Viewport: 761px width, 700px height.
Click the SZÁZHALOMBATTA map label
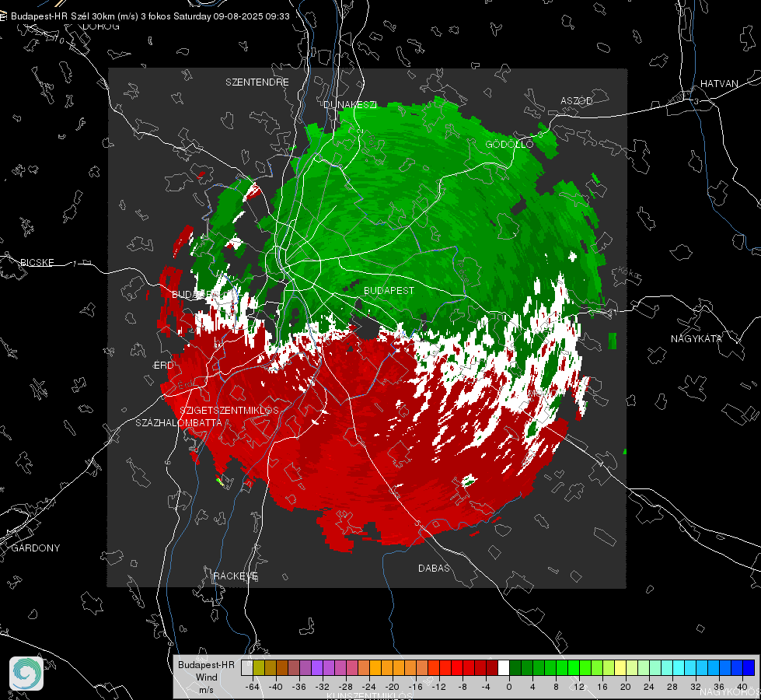[179, 422]
